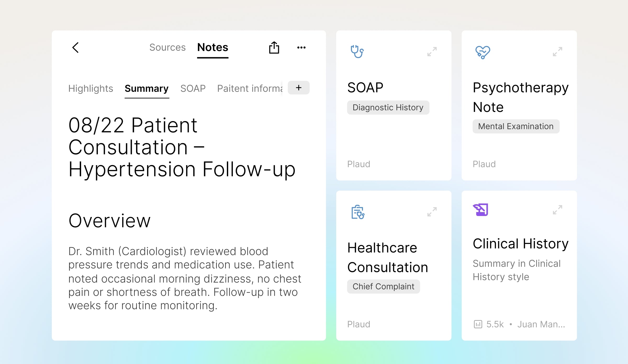Click the Diagnostic History tag
This screenshot has height=364, width=628.
pos(388,107)
